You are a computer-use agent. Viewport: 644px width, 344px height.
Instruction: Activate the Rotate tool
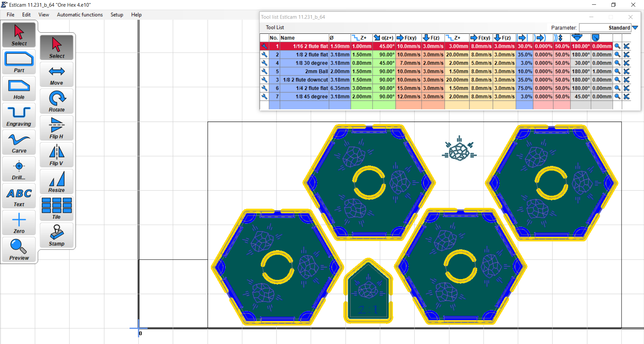(57, 101)
